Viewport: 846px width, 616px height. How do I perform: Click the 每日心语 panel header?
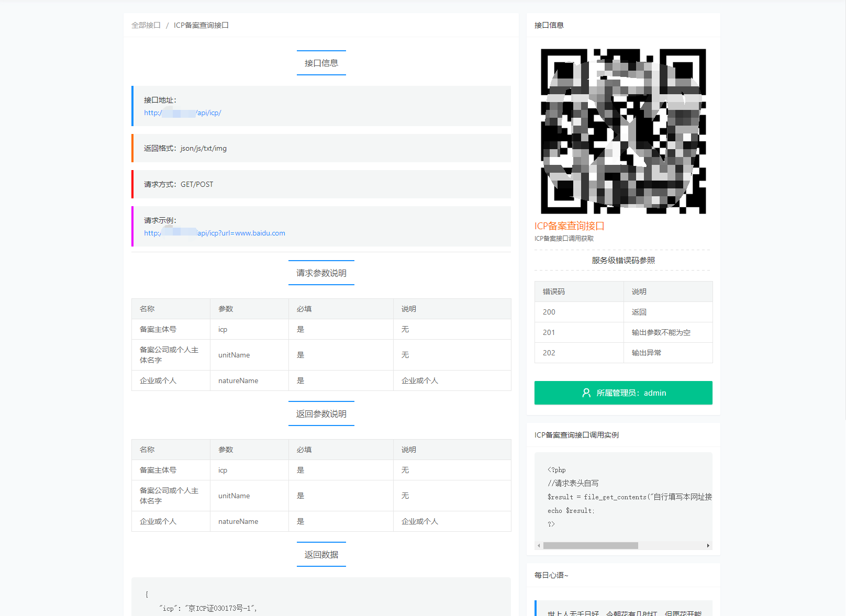click(551, 575)
